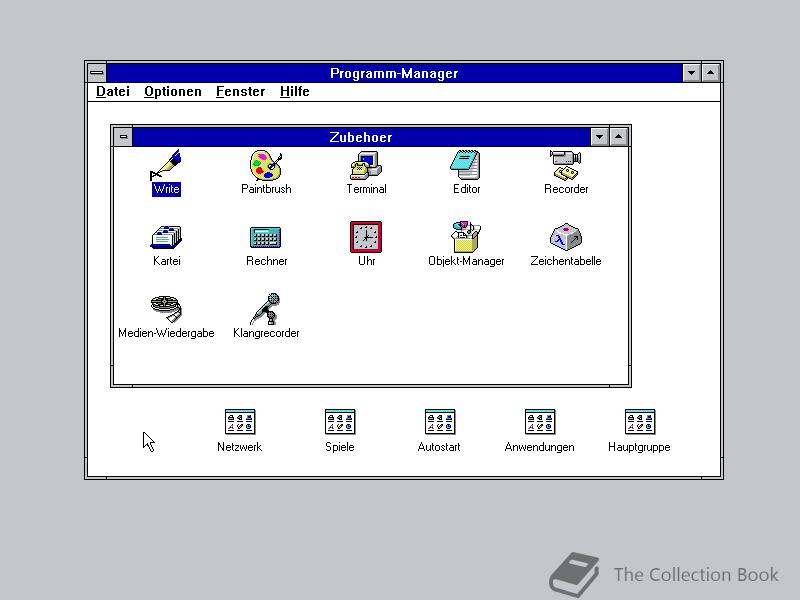Open Programm-Manager system control menu box

point(97,72)
